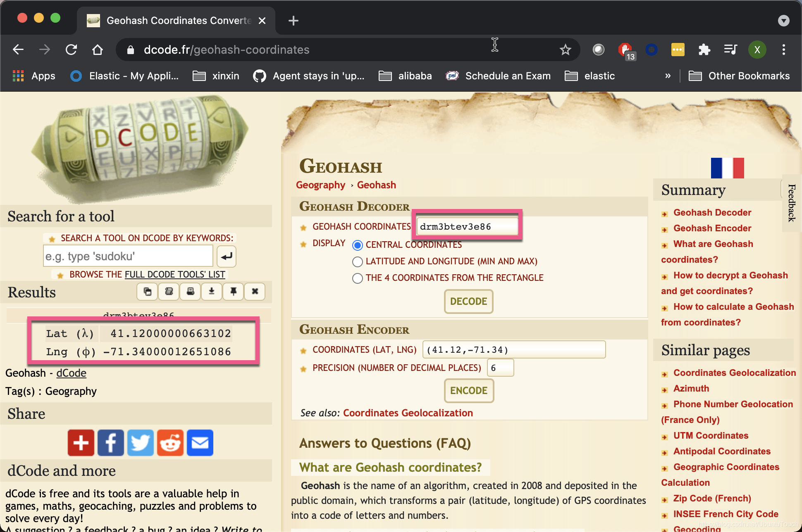Pin the results panel

point(234,292)
